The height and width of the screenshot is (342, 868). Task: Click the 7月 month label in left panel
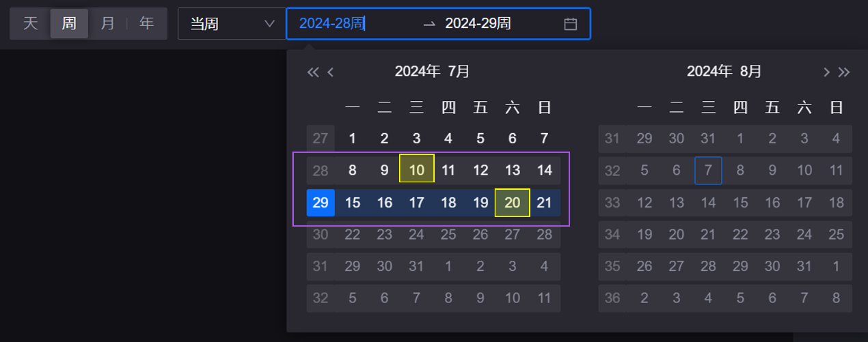pos(459,72)
